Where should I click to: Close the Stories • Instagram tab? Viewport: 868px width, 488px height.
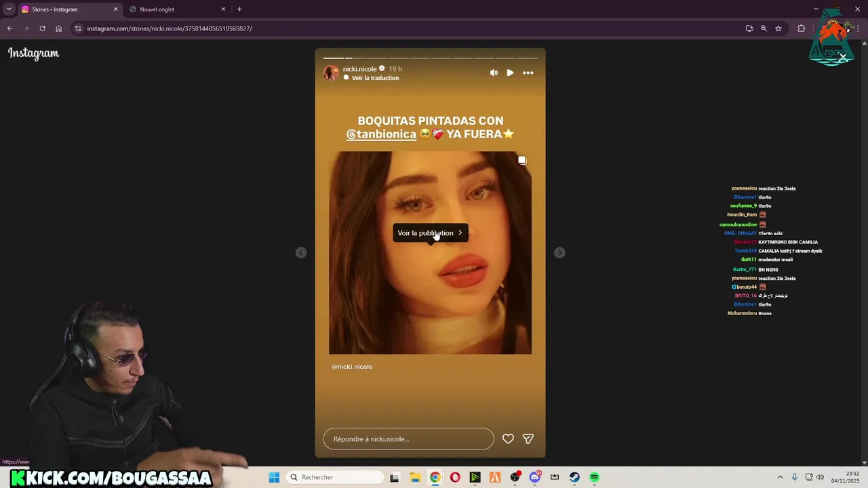(x=115, y=9)
